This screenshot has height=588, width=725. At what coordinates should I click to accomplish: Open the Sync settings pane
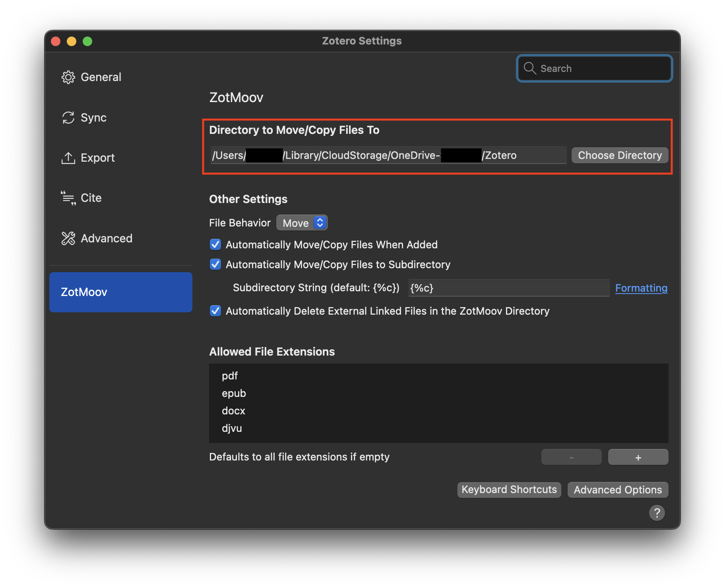click(120, 118)
